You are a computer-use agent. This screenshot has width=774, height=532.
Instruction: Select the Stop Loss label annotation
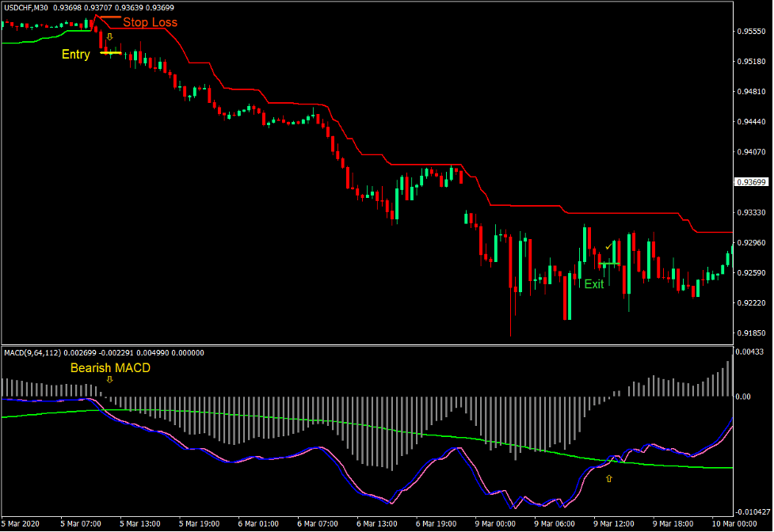(x=151, y=22)
